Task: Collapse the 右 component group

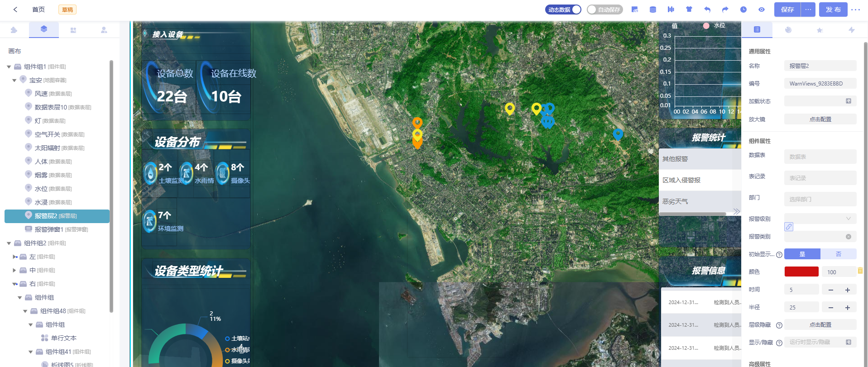Action: pos(15,284)
